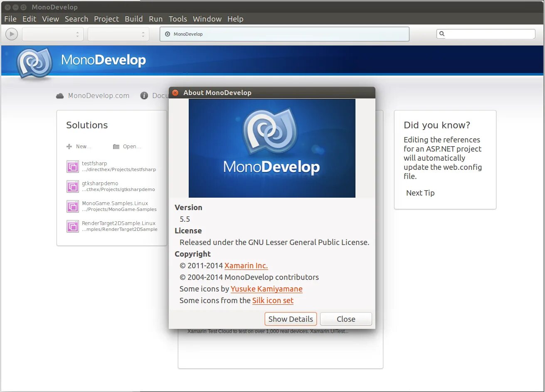Open the Build menu

coord(134,19)
